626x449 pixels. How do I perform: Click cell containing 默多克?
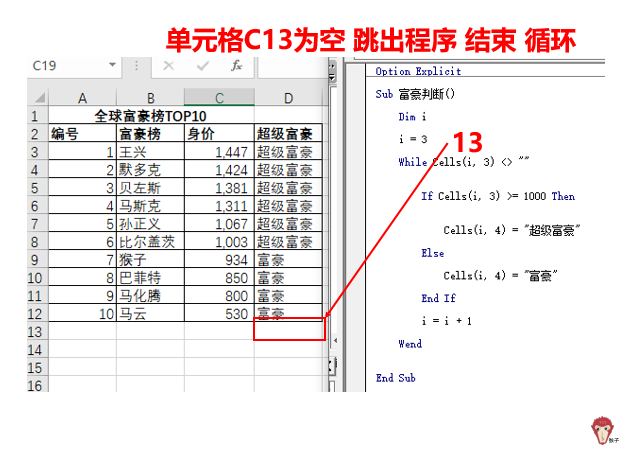(x=151, y=170)
